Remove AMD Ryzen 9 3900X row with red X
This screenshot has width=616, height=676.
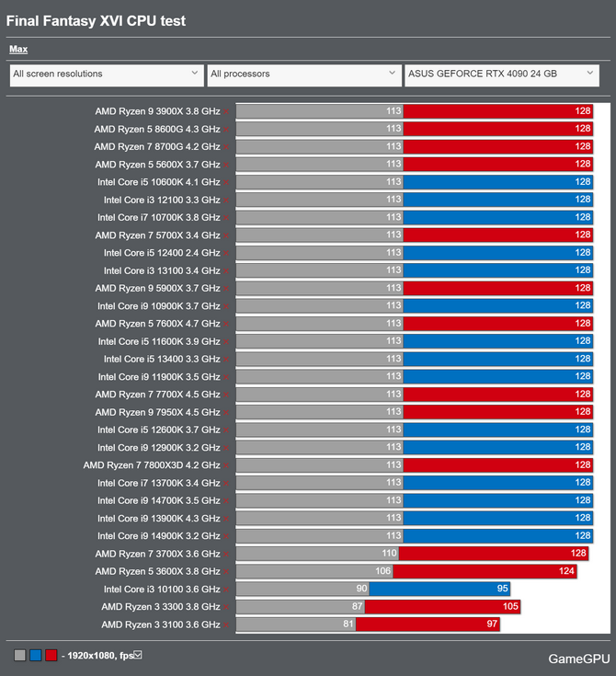226,111
